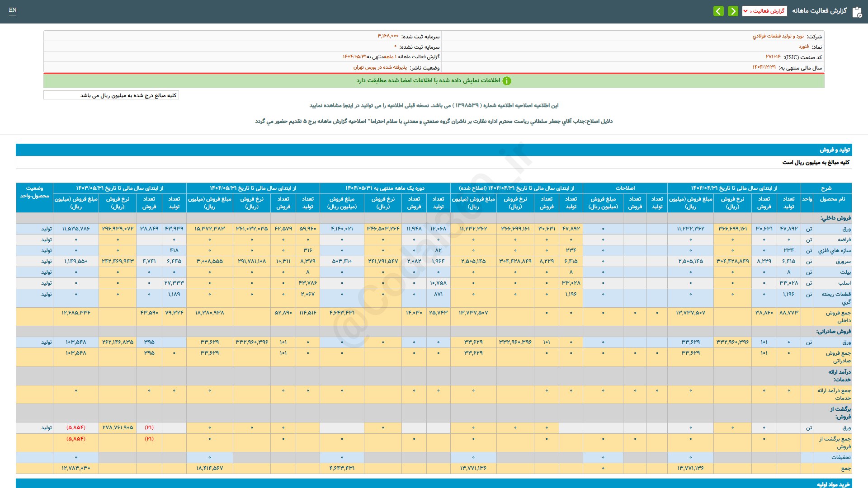Click the company name فنورد و تولید قطعات فولادی
Viewport: 868px width, 488px height.
pos(778,36)
